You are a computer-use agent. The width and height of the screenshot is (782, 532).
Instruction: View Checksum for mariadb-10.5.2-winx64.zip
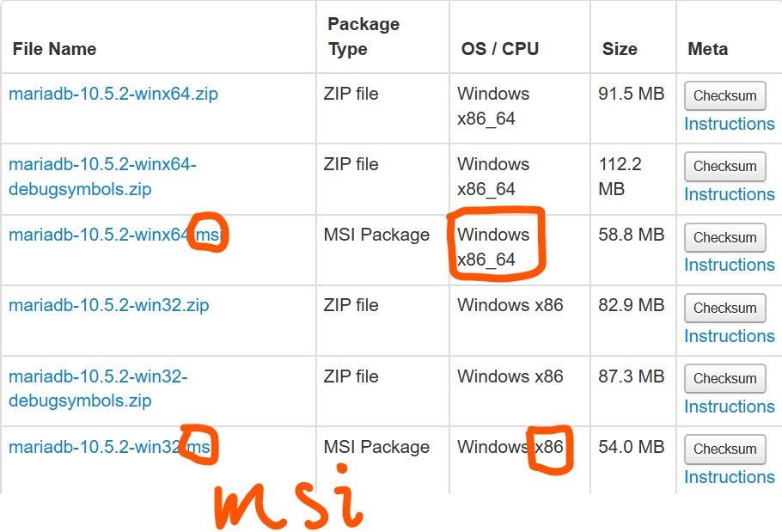tap(724, 96)
